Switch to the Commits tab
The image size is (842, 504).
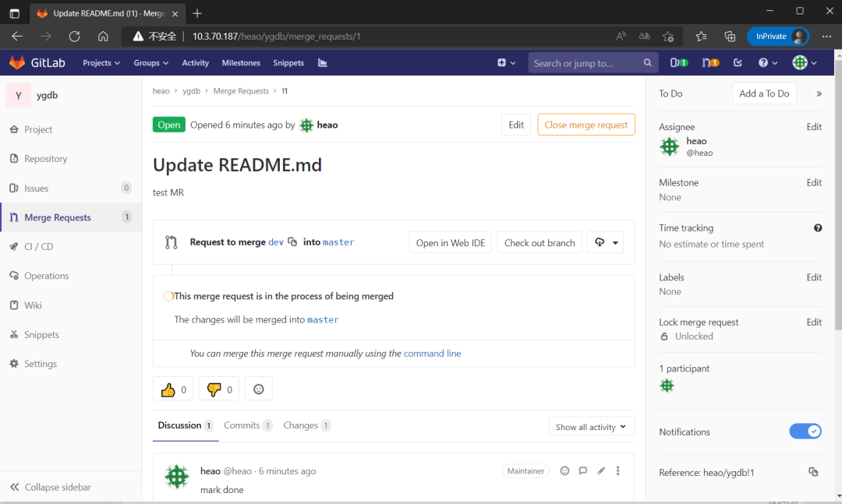(x=242, y=425)
